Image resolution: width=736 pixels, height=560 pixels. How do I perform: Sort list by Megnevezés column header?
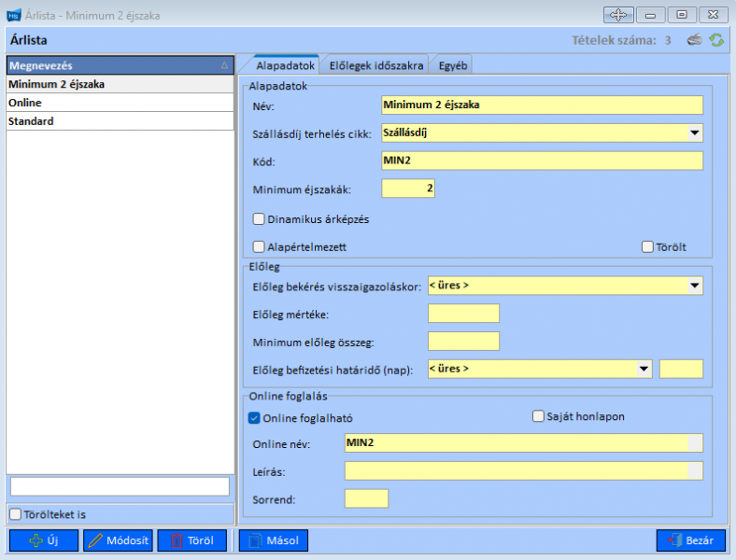pyautogui.click(x=120, y=65)
